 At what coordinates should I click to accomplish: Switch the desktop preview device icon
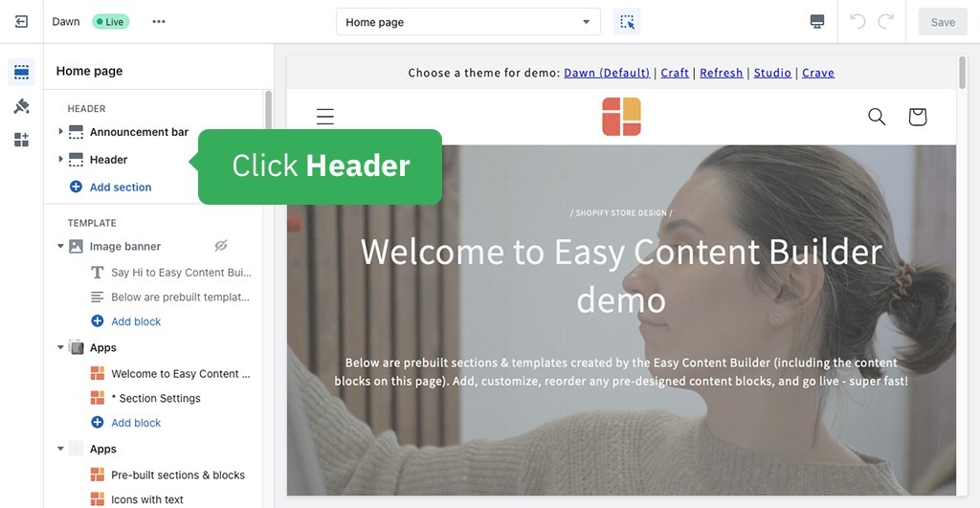816,22
